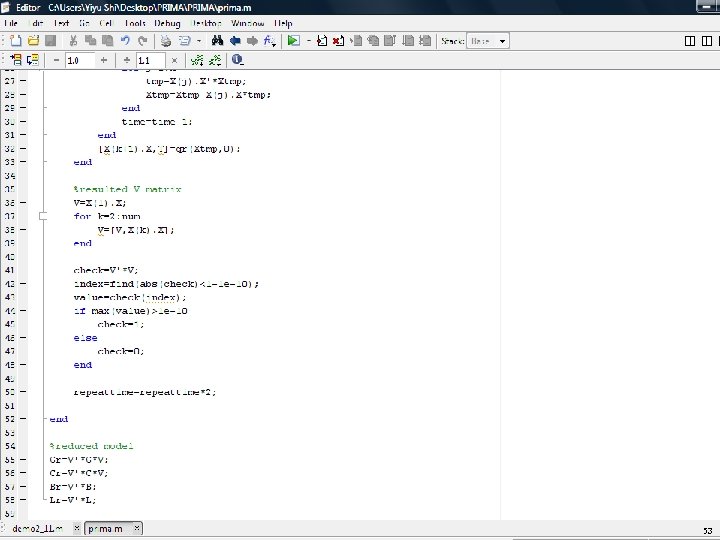Go forward with the gray right arrow
The image size is (720, 540).
coord(252,41)
